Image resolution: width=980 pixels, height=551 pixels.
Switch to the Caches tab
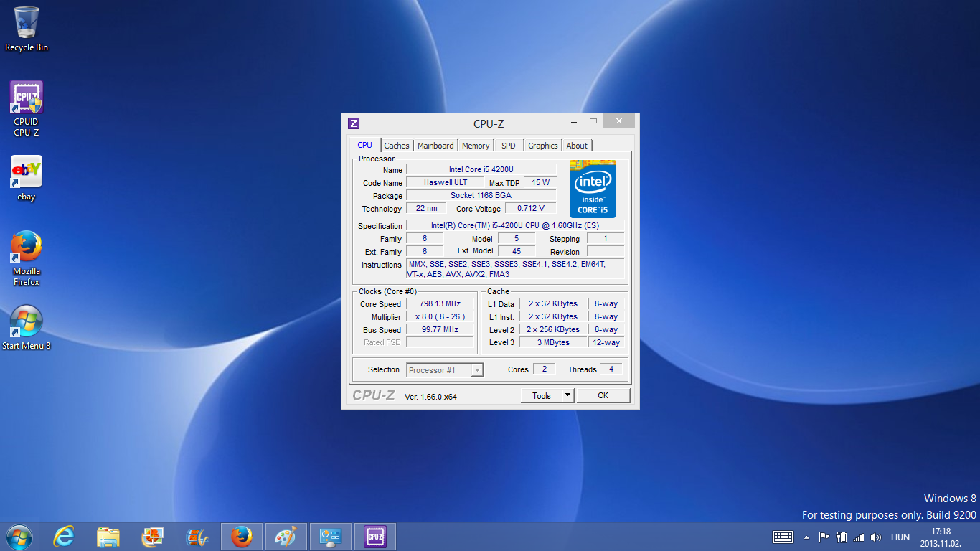396,146
